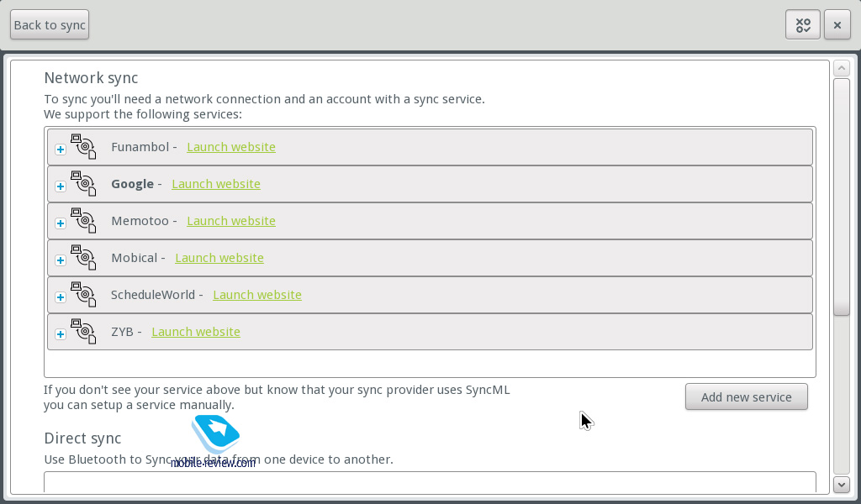Click the vertical scrollbar thumb
The width and height of the screenshot is (861, 504).
842,197
